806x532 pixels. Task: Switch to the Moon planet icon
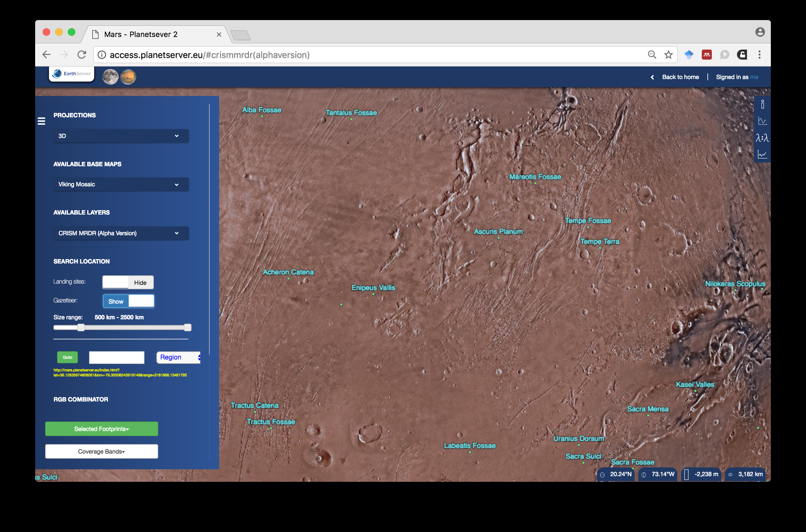click(110, 77)
